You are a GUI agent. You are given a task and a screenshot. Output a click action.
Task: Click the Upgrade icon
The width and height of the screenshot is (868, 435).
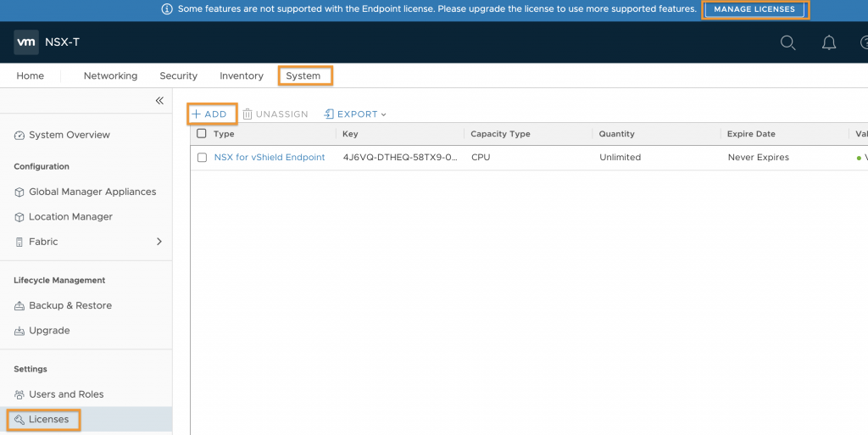pos(19,331)
